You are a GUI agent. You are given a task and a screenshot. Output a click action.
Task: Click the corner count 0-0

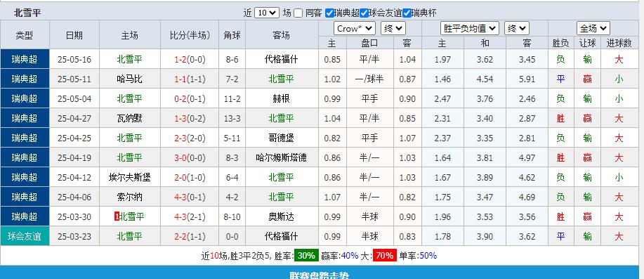[x=232, y=237]
